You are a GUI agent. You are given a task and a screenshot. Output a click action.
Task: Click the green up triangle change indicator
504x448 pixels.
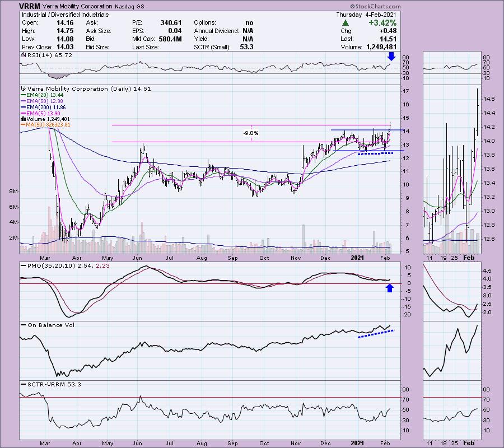345,23
